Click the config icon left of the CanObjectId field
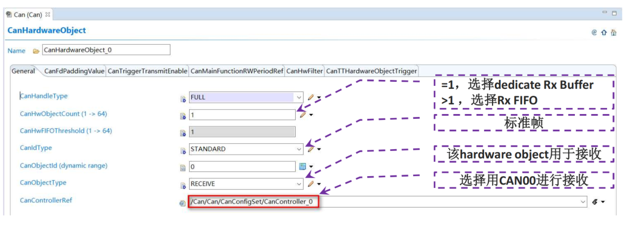The width and height of the screenshot is (644, 225). click(183, 168)
